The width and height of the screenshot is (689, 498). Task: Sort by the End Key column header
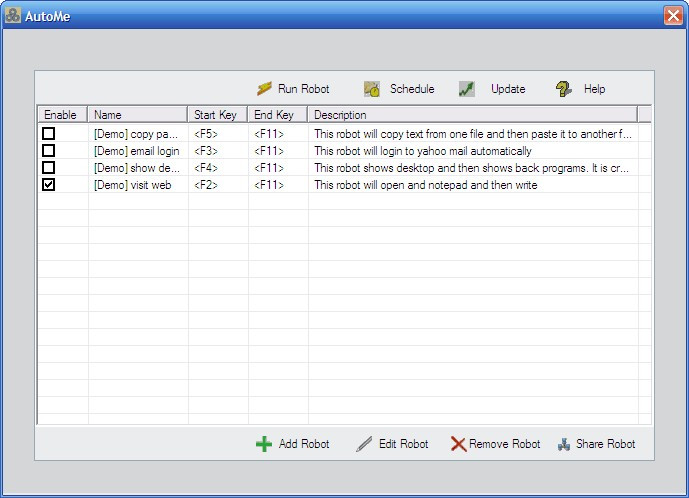[278, 115]
